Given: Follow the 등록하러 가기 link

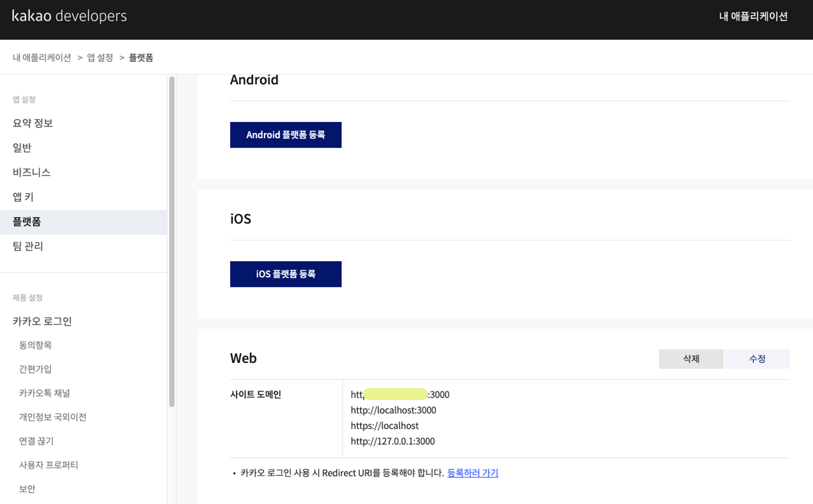Looking at the screenshot, I should click(472, 473).
